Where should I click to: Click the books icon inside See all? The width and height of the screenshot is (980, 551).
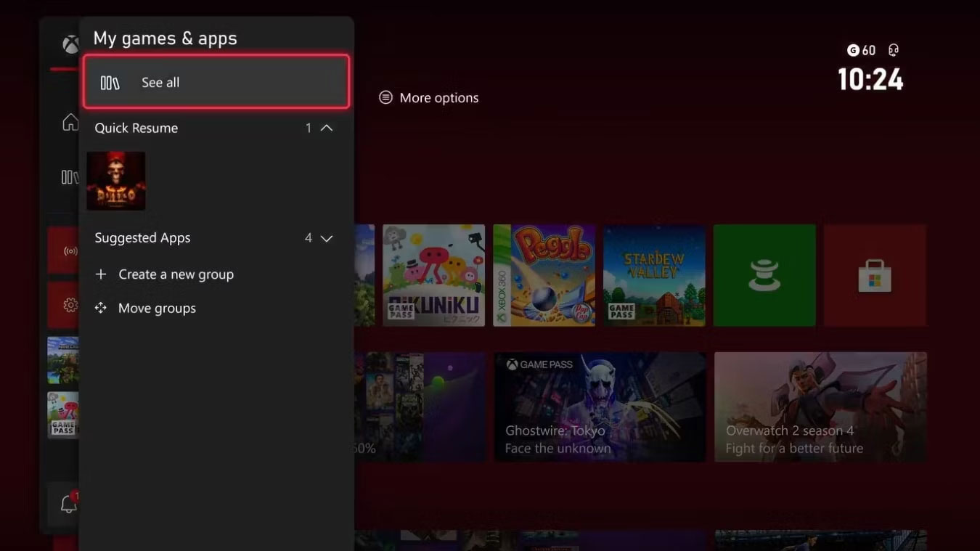pos(110,83)
